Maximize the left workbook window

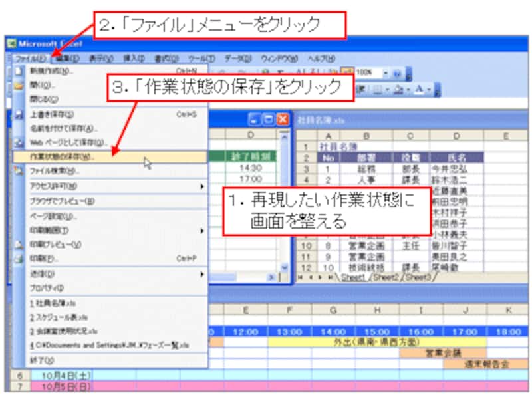click(269, 120)
